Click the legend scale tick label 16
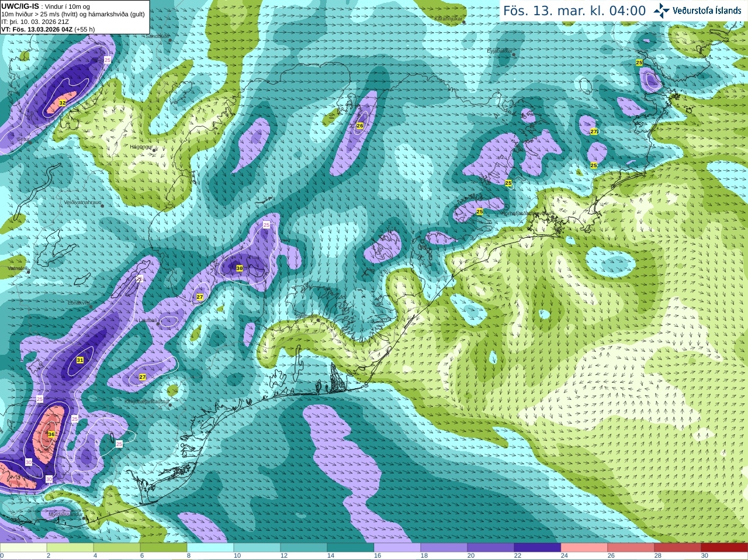748x560 pixels. click(378, 556)
